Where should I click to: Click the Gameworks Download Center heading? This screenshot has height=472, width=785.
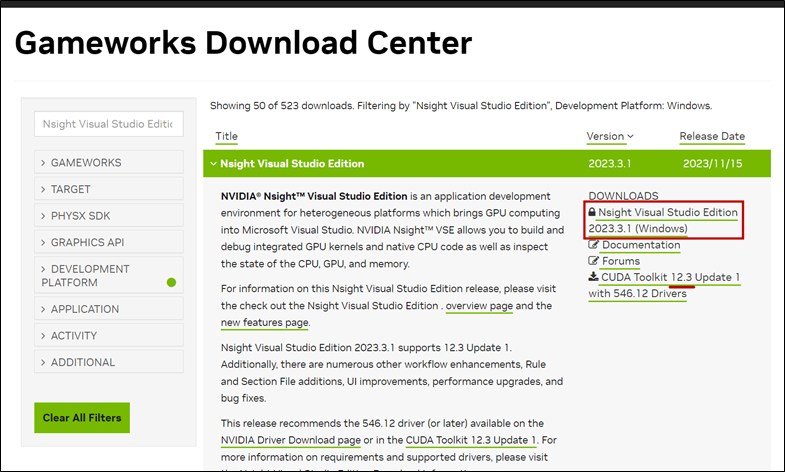[x=243, y=43]
